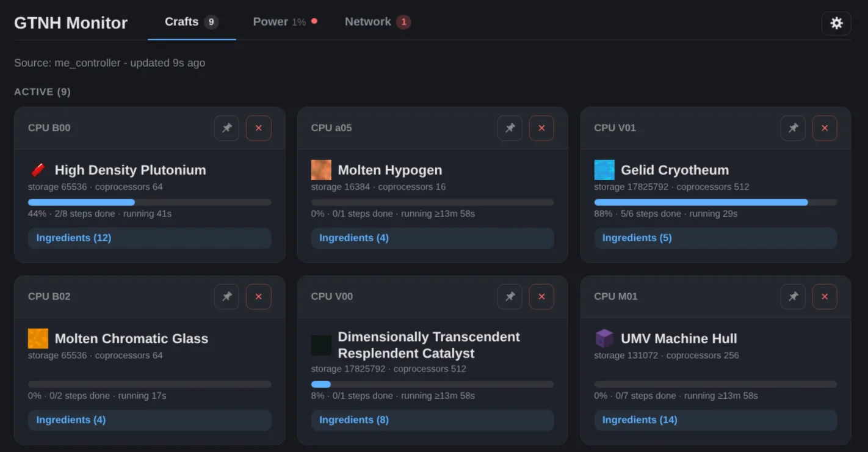Pin the CPU B02 craft card

click(x=226, y=297)
